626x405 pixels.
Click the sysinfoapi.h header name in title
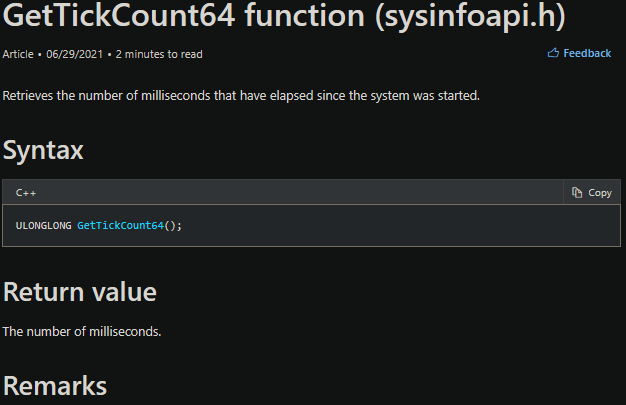pos(480,18)
